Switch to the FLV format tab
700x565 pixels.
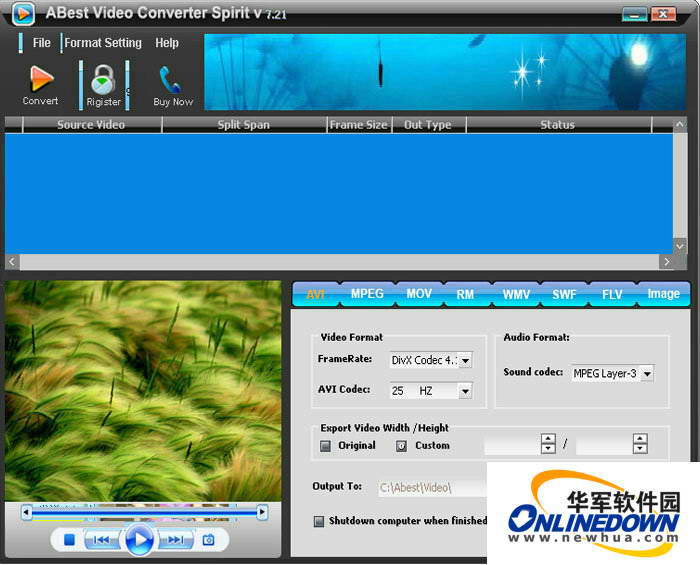coord(612,294)
